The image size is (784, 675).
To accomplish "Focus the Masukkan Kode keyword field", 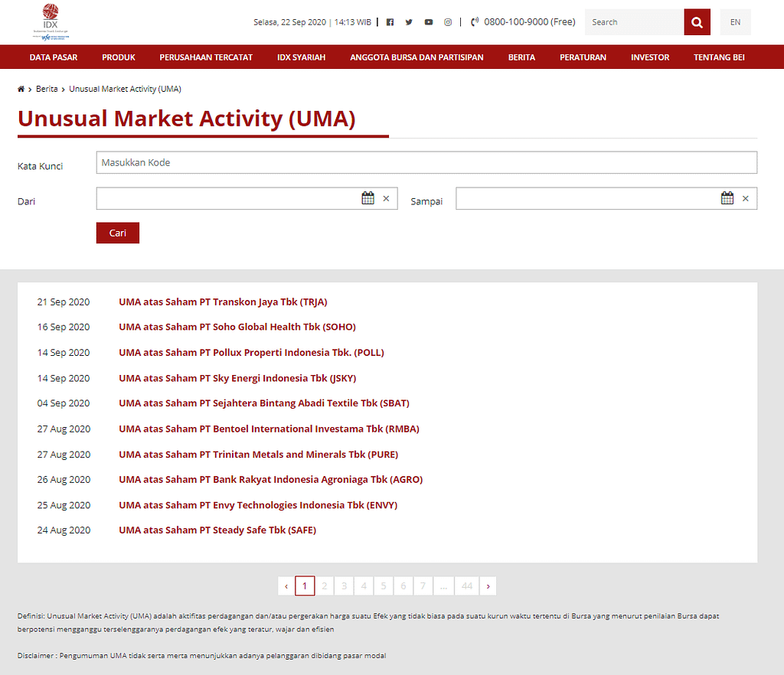I will coord(426,162).
